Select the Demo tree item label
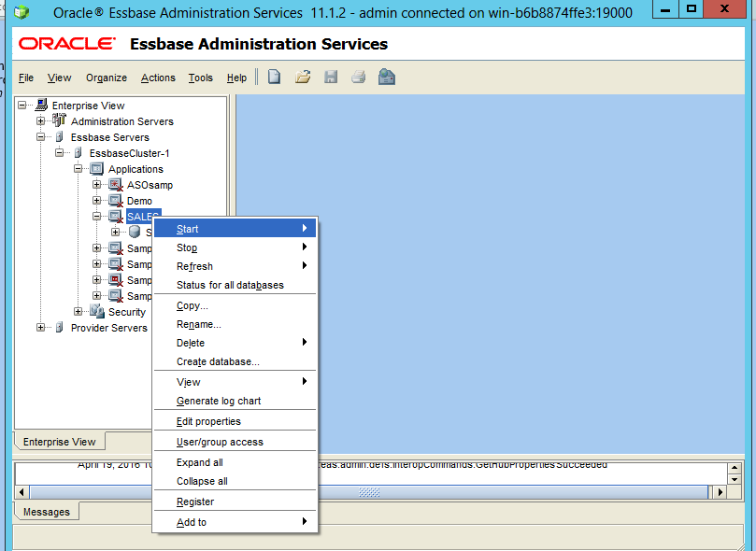 point(139,201)
